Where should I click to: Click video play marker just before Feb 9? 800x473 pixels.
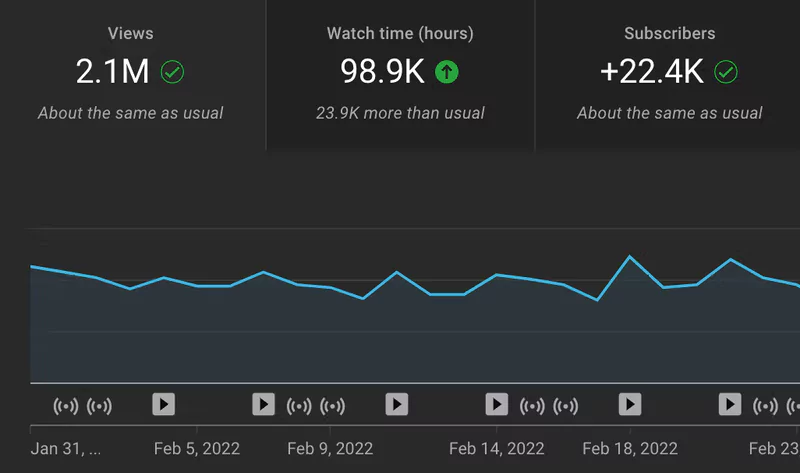tap(263, 404)
